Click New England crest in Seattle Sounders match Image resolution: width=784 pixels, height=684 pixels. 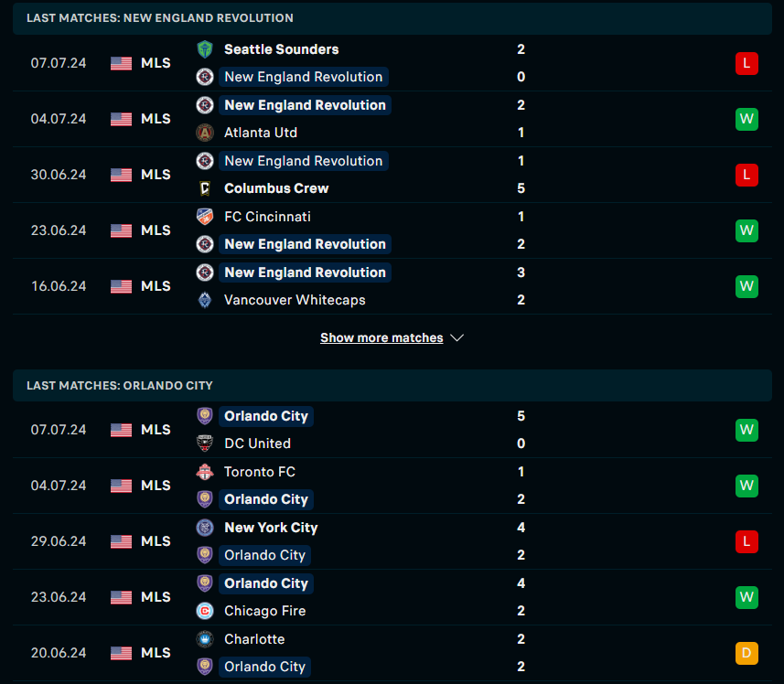click(205, 77)
